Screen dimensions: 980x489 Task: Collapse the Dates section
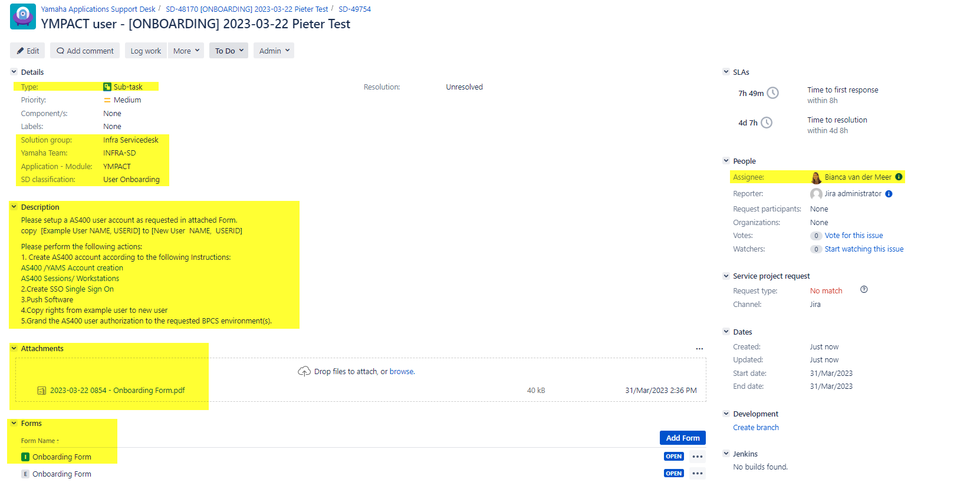pos(726,332)
